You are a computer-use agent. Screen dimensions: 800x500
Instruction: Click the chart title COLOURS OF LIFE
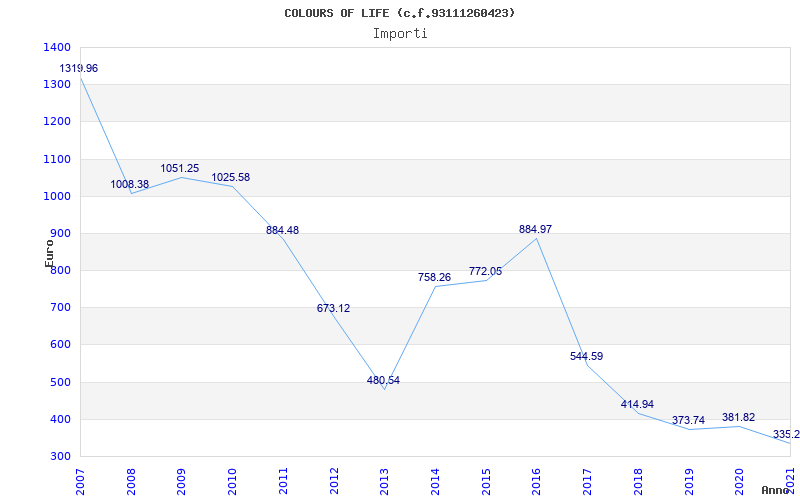click(400, 13)
